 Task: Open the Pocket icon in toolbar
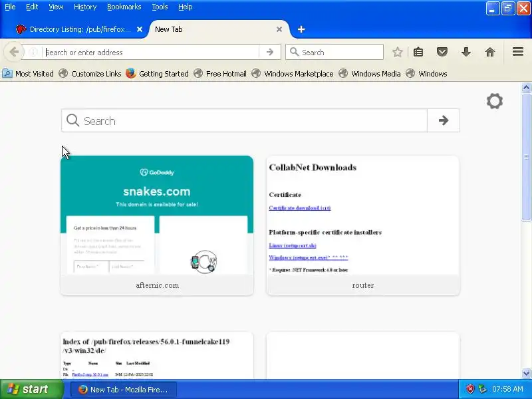pyautogui.click(x=442, y=53)
